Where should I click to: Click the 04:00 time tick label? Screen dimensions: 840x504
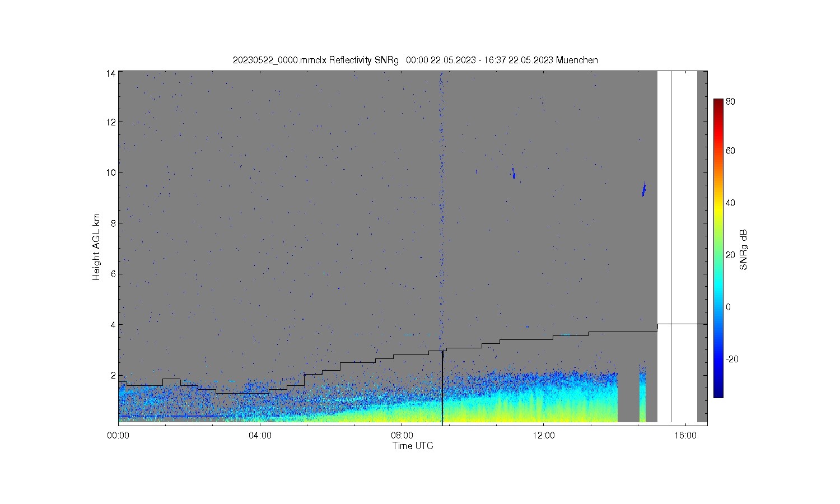260,435
